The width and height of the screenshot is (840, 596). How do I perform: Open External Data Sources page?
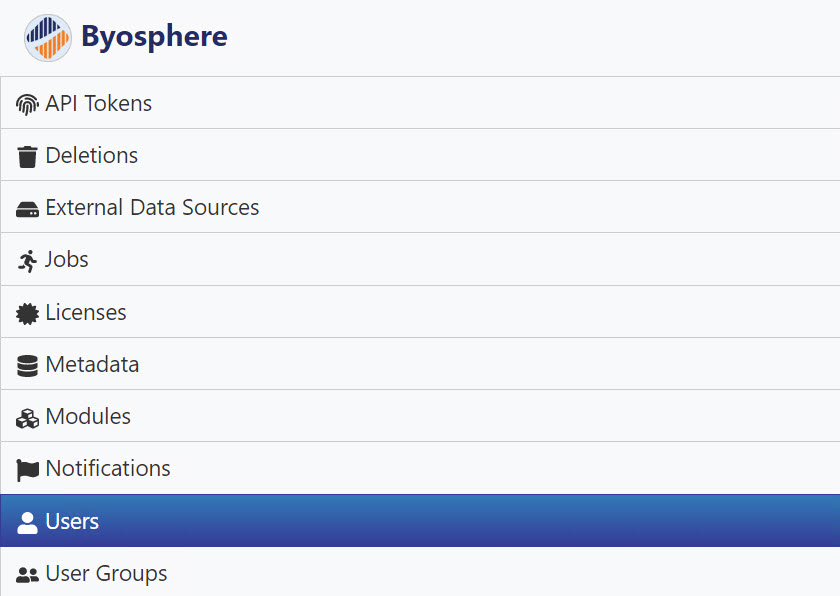click(x=420, y=207)
